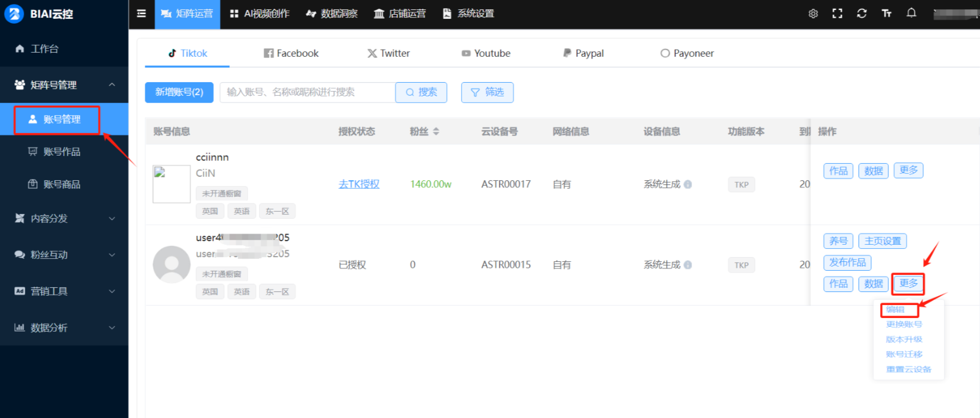Open the font size (Tr) icon
The height and width of the screenshot is (418, 980).
click(x=887, y=14)
